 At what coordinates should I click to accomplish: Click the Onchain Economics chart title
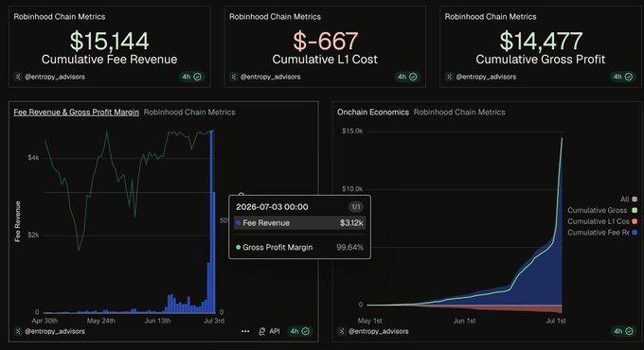373,112
